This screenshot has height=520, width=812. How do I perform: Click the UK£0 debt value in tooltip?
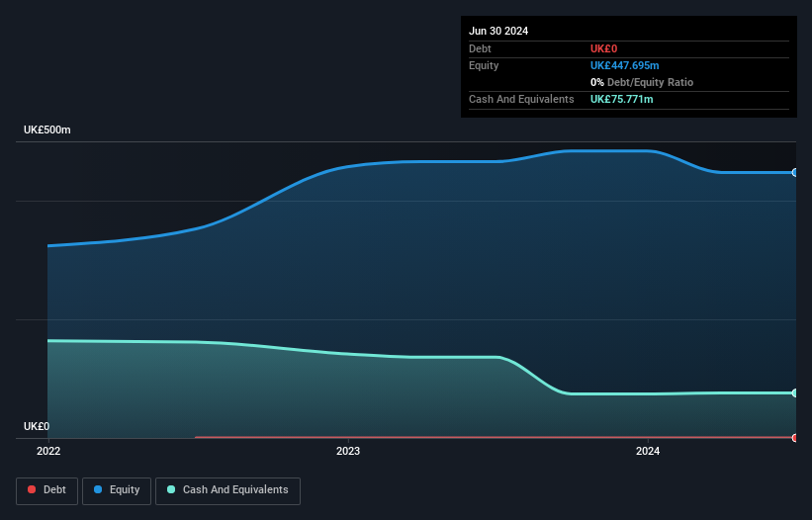click(x=604, y=48)
